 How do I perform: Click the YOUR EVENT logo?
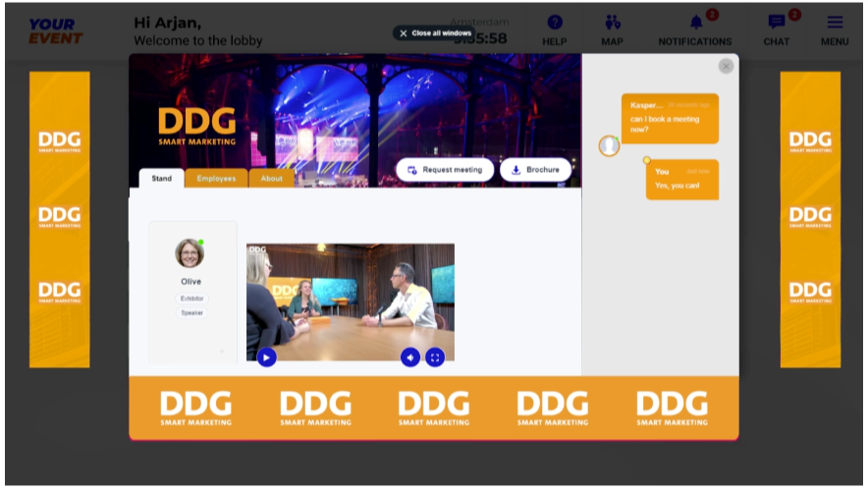55,30
